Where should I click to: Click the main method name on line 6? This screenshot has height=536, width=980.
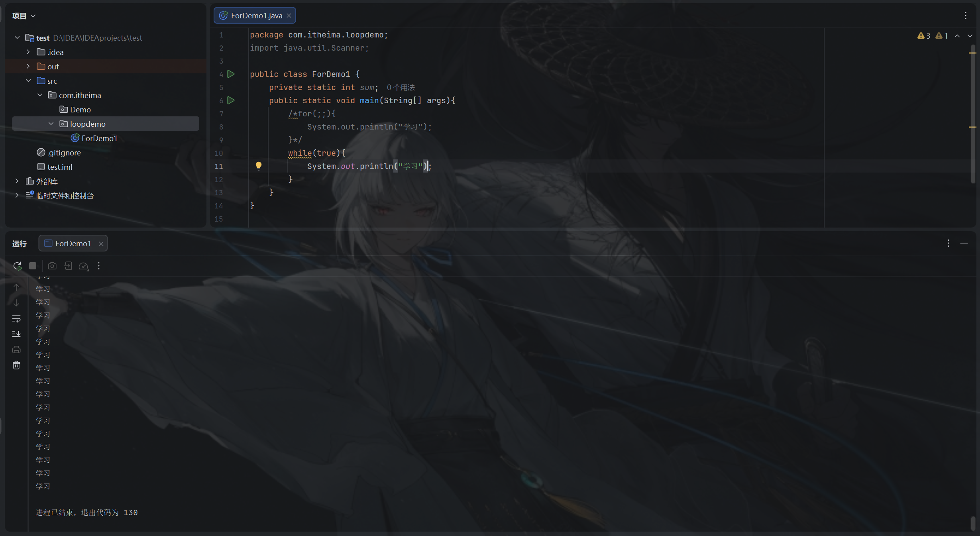tap(369, 100)
